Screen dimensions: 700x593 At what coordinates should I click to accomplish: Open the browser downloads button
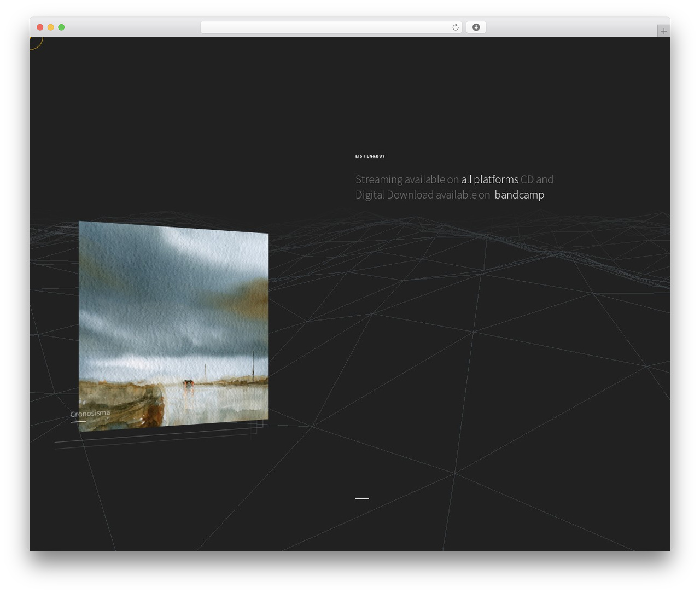tap(476, 27)
